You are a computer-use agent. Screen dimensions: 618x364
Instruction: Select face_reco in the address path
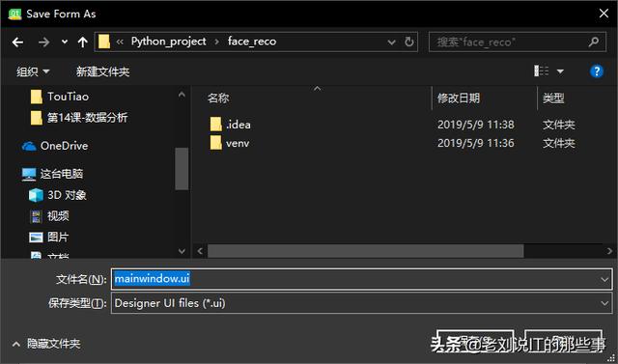[252, 42]
